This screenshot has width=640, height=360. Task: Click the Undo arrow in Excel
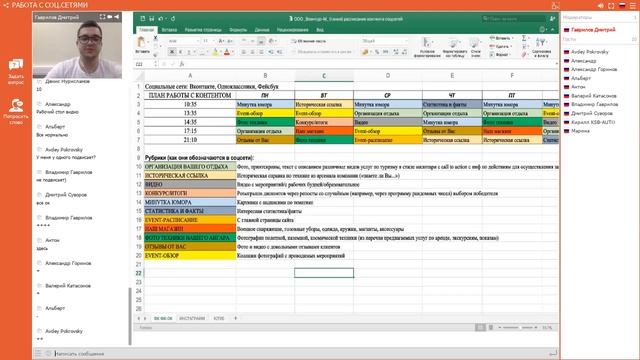point(161,19)
